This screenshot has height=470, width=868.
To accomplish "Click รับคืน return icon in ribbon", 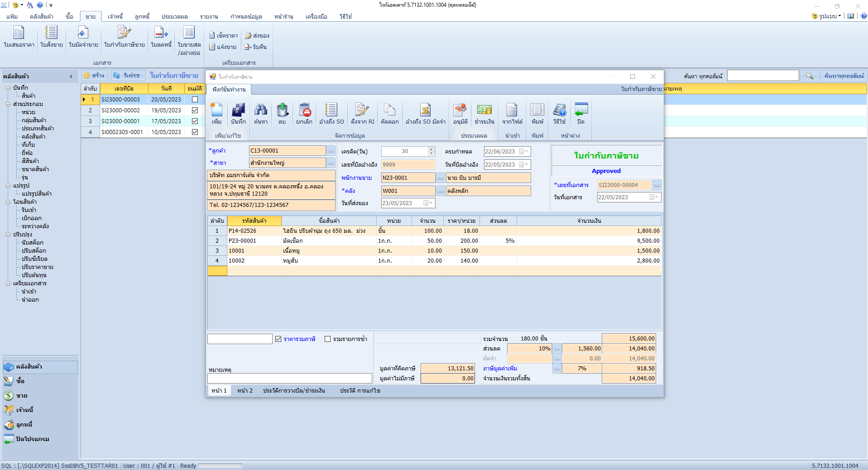I will point(256,47).
